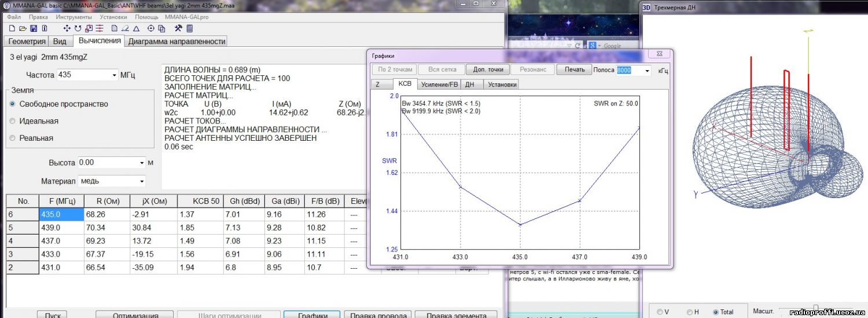This screenshot has width=868, height=318.
Task: Switch to the Диаграмма направленности tab
Action: (x=176, y=42)
